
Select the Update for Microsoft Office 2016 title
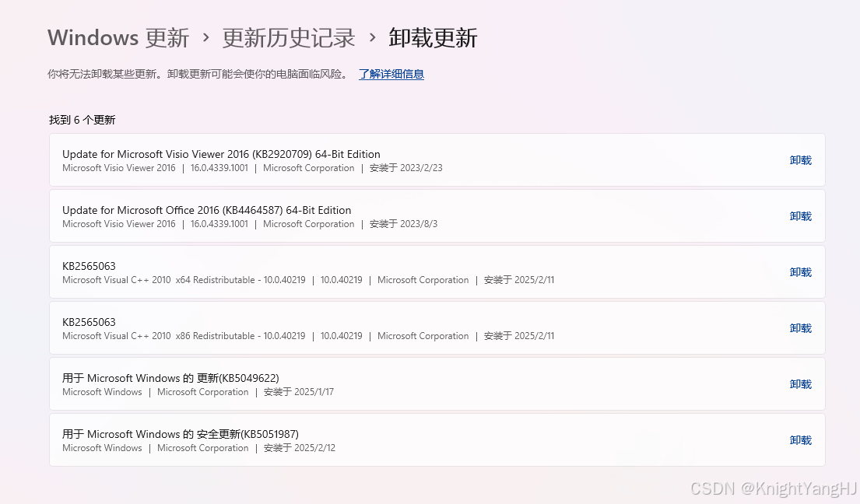pyautogui.click(x=206, y=210)
